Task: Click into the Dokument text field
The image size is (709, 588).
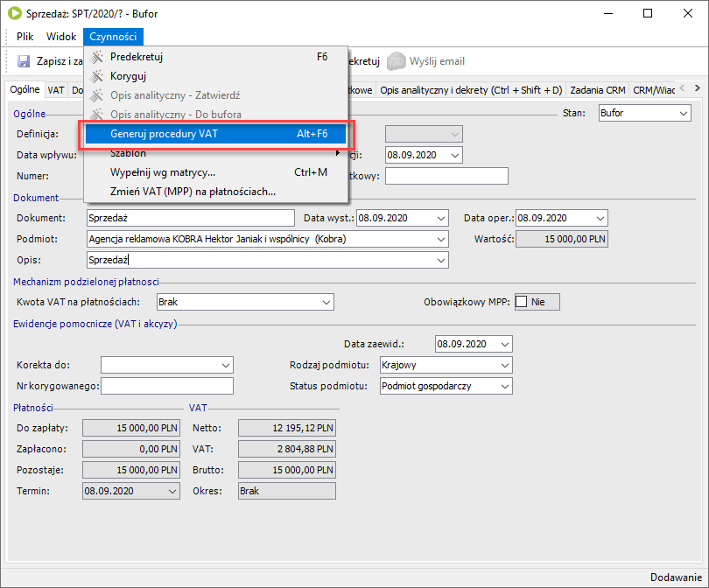Action: (x=190, y=218)
